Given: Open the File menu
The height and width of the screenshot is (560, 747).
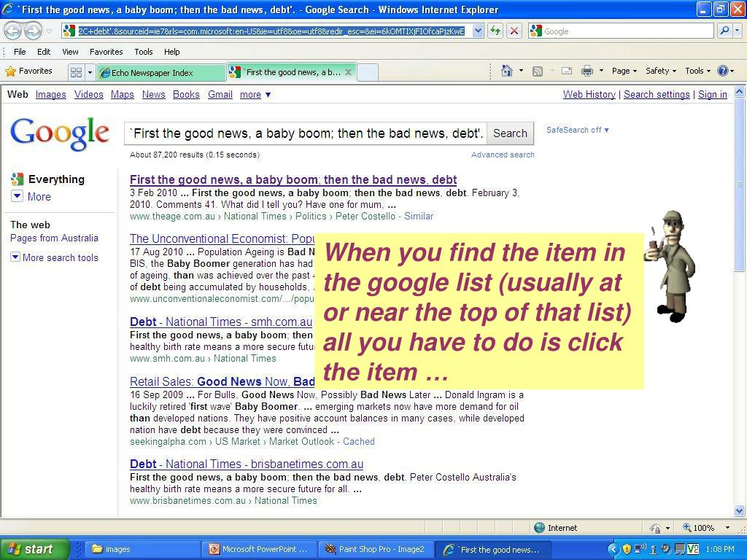Looking at the screenshot, I should click(20, 52).
